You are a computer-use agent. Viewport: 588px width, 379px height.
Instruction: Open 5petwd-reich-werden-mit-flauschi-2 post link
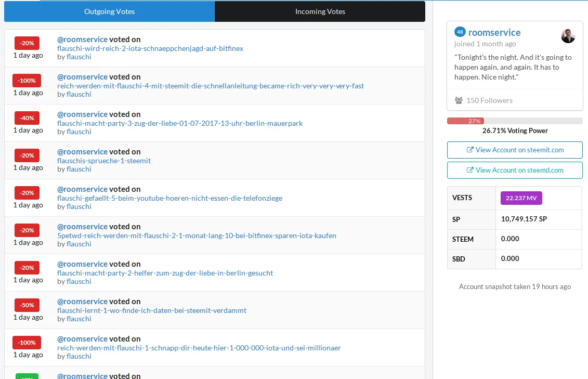197,236
